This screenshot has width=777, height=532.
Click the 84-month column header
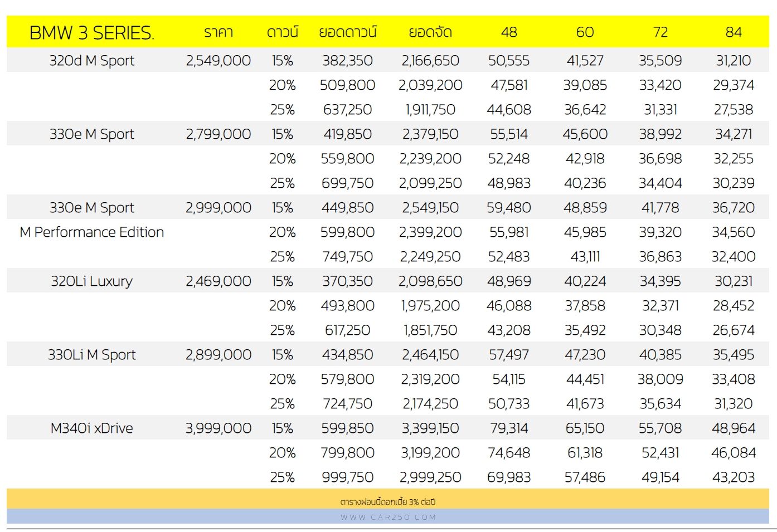[x=734, y=32]
